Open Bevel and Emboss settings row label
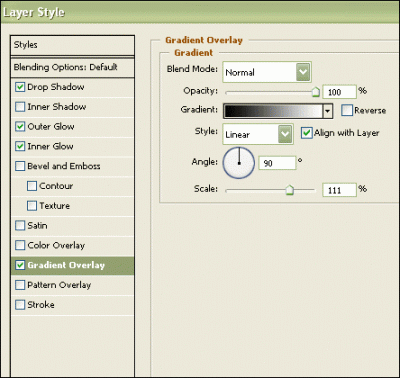Viewport: 400px width, 378px height. (64, 166)
